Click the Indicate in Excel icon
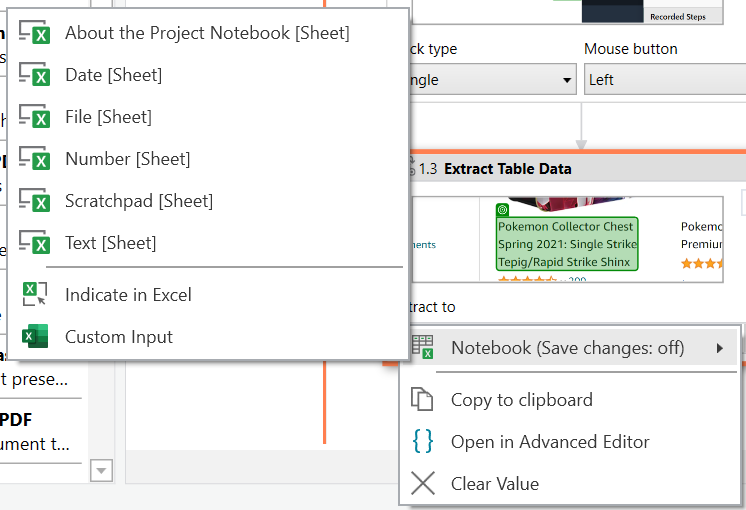 (35, 295)
